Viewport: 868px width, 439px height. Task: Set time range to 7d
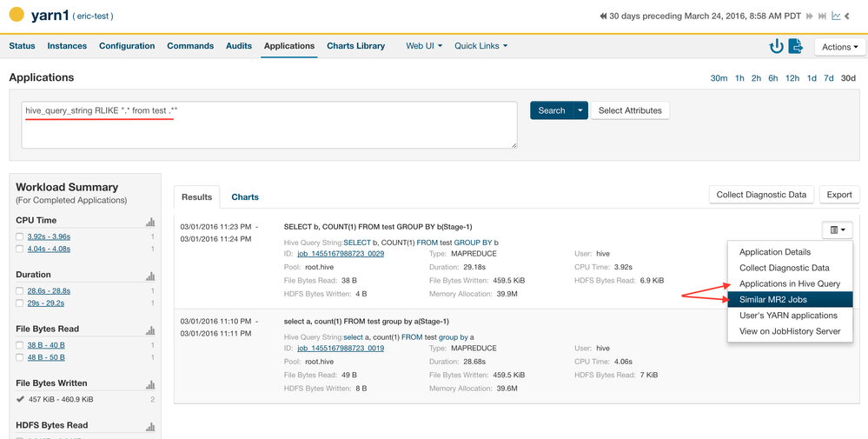(829, 78)
